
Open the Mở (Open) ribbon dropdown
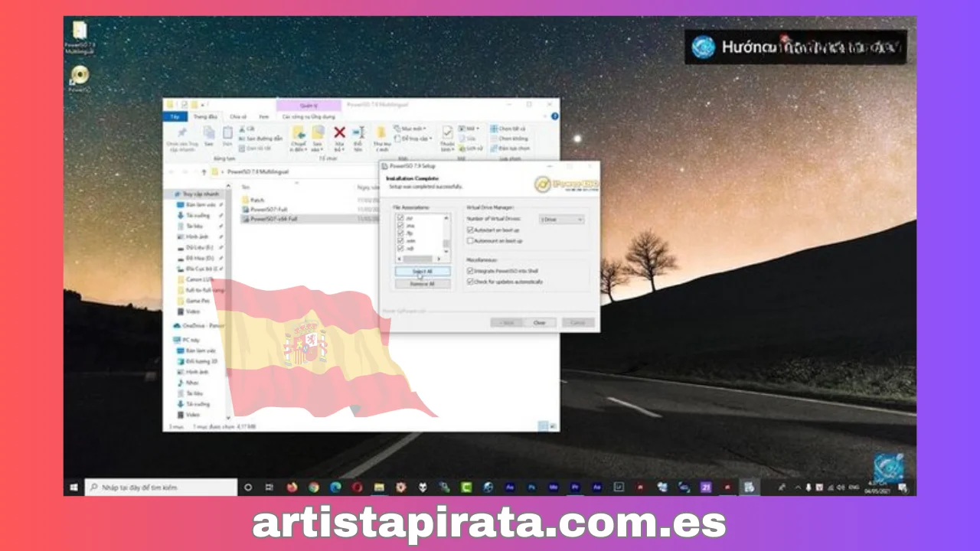(x=469, y=129)
